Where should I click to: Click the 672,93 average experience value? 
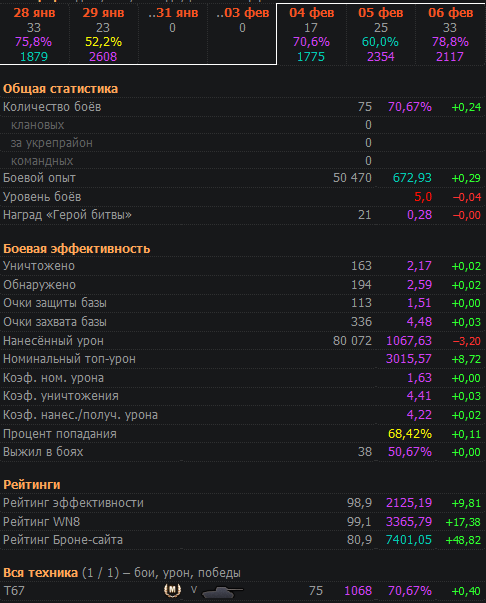(412, 178)
